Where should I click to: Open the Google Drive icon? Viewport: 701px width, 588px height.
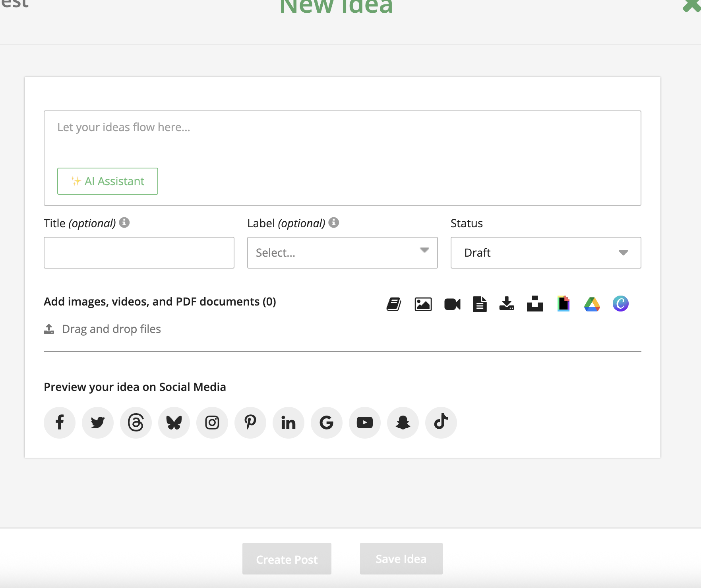(592, 304)
